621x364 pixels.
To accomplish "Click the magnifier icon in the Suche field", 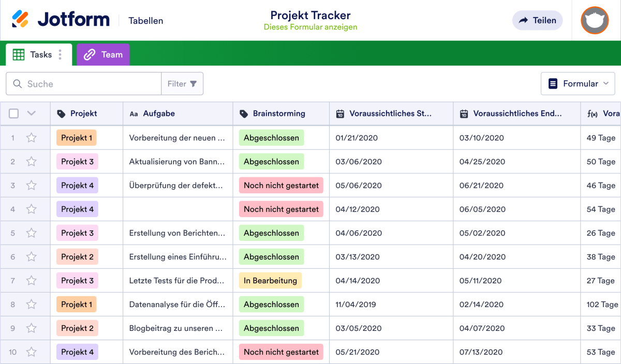I will coord(17,83).
